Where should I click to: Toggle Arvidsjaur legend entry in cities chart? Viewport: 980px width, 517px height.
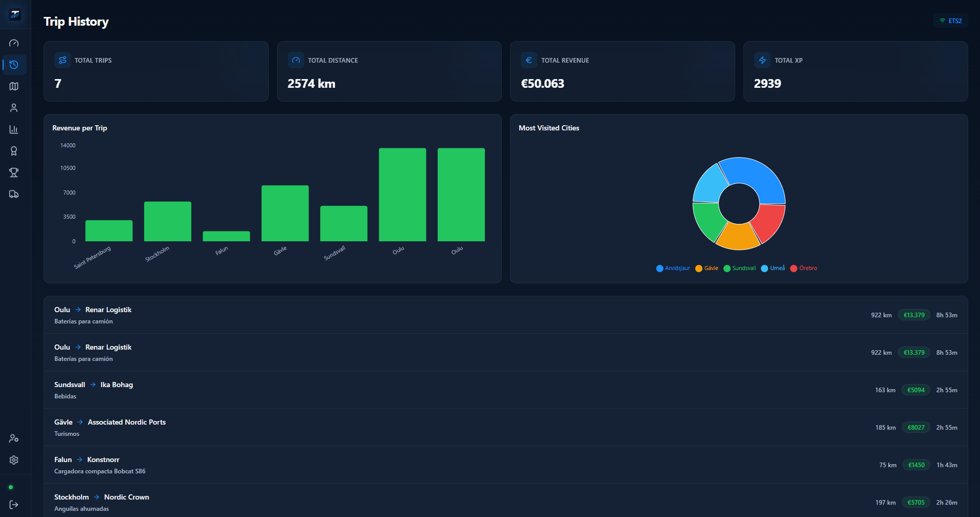673,268
